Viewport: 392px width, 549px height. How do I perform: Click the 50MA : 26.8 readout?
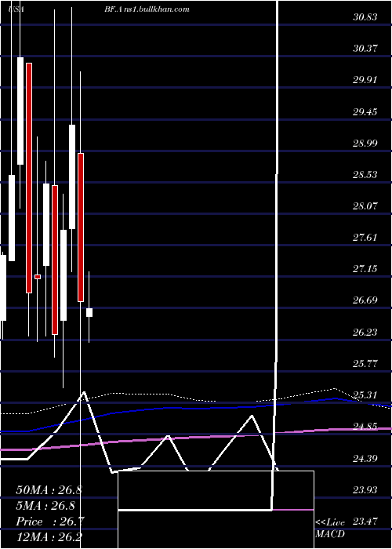(x=49, y=490)
